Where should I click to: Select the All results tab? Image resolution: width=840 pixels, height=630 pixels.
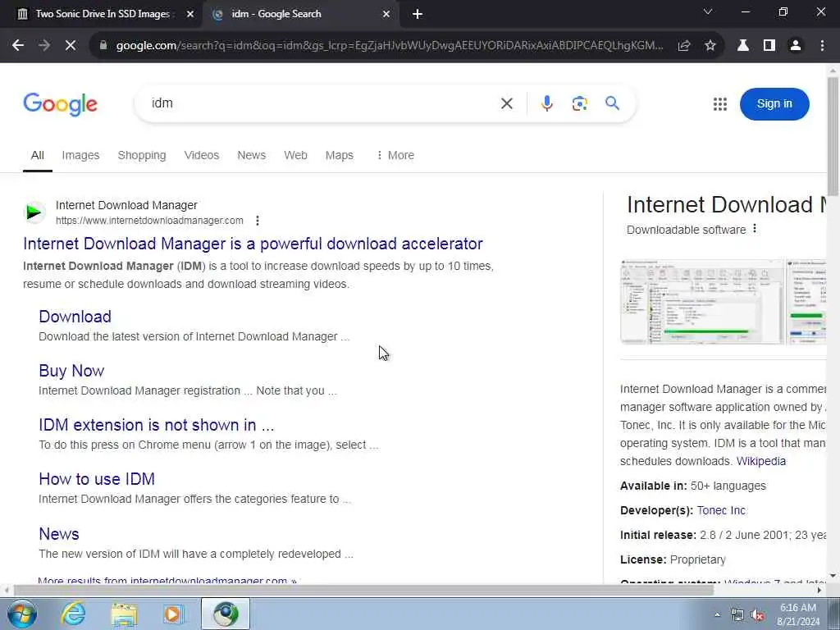pos(38,155)
